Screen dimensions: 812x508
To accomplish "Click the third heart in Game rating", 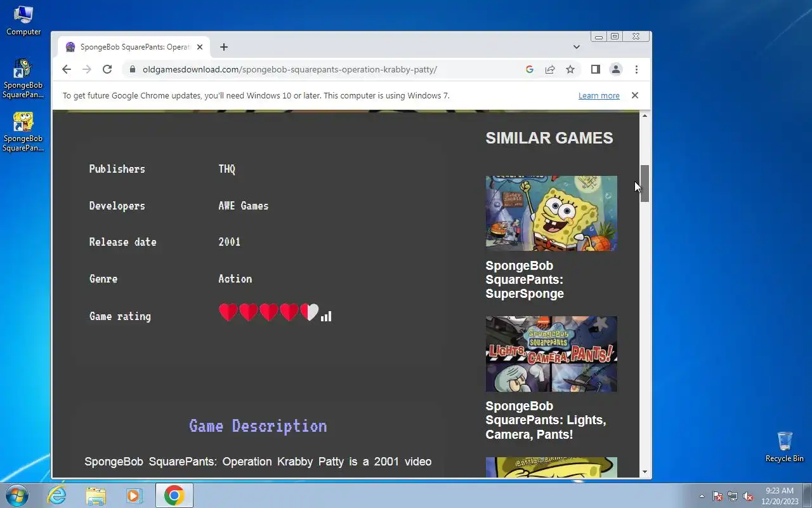I will [x=269, y=312].
